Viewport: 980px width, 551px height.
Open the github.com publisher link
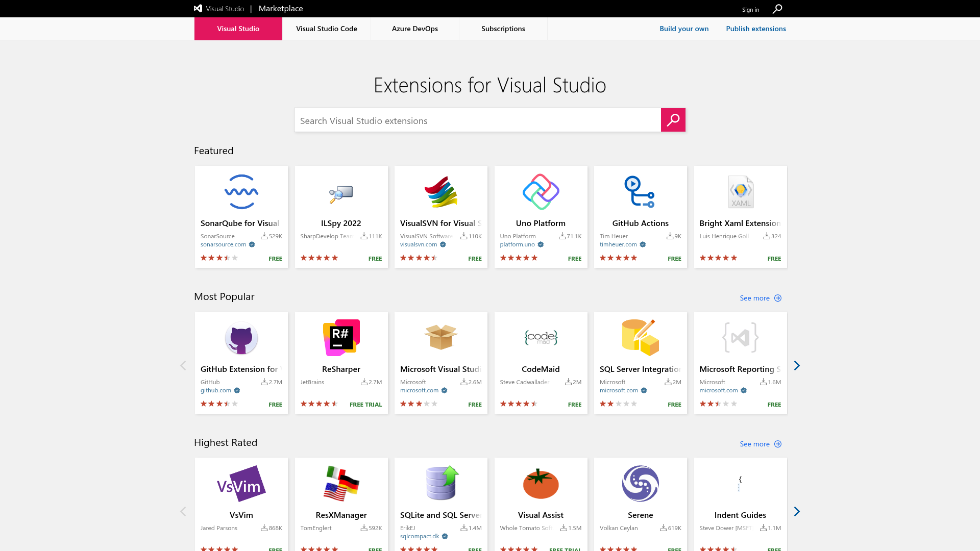point(215,390)
